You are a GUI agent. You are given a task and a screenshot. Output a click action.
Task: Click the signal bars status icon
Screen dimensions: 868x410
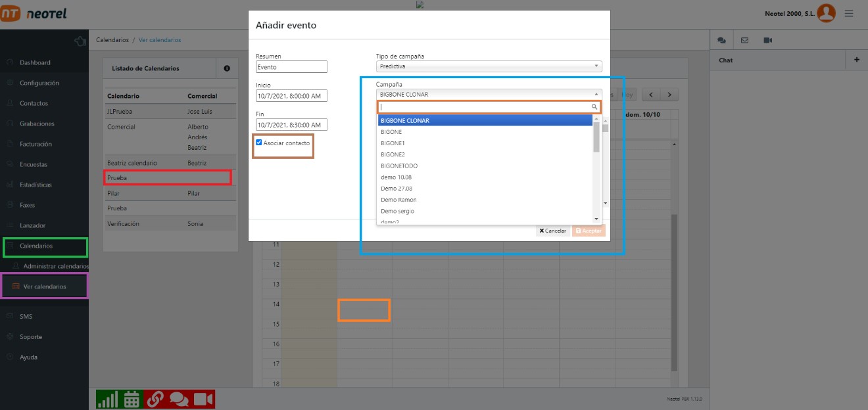(108, 399)
